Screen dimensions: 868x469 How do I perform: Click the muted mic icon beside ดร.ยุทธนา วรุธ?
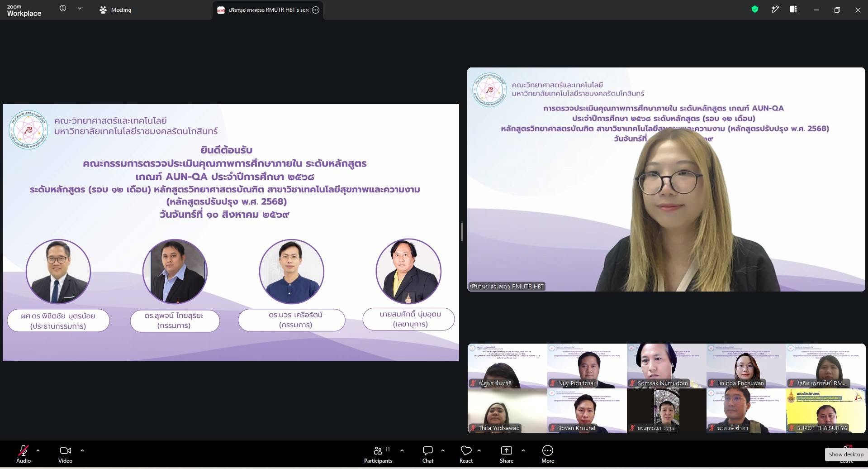[633, 428]
